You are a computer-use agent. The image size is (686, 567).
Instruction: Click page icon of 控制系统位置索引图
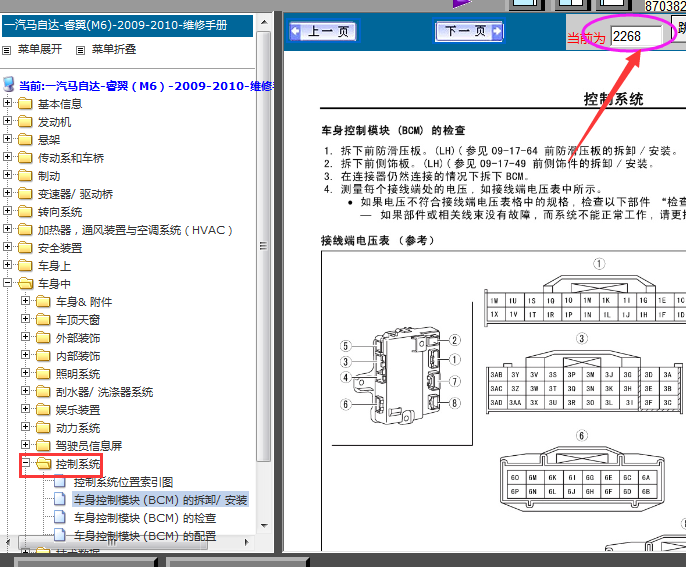coord(60,481)
